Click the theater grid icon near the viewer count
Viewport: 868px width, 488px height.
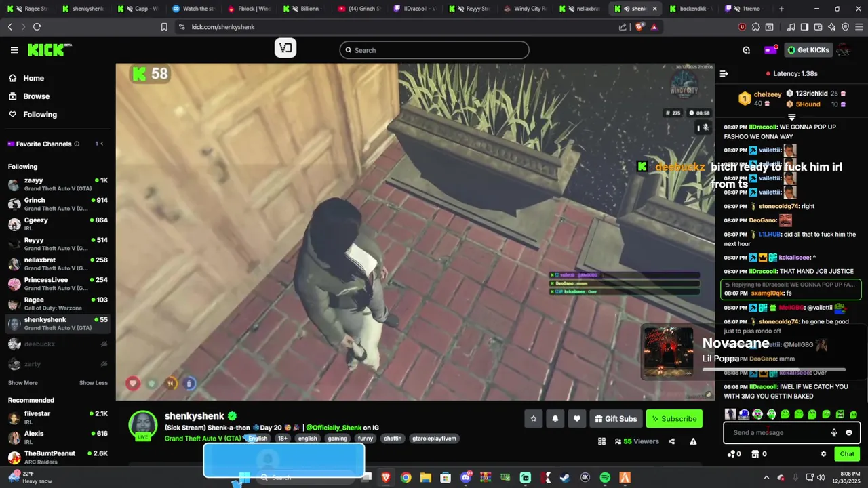[x=601, y=441]
